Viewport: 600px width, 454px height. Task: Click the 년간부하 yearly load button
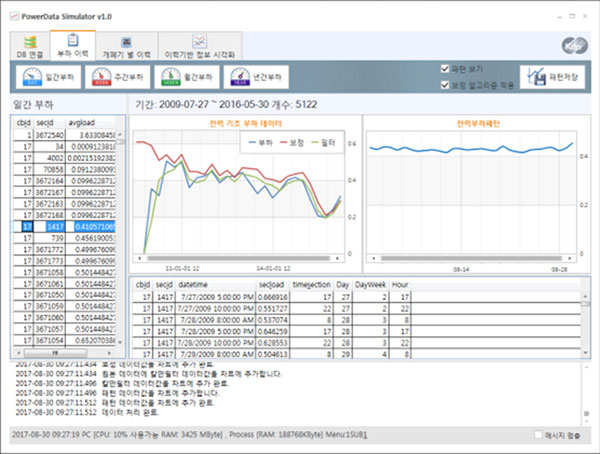tap(255, 75)
